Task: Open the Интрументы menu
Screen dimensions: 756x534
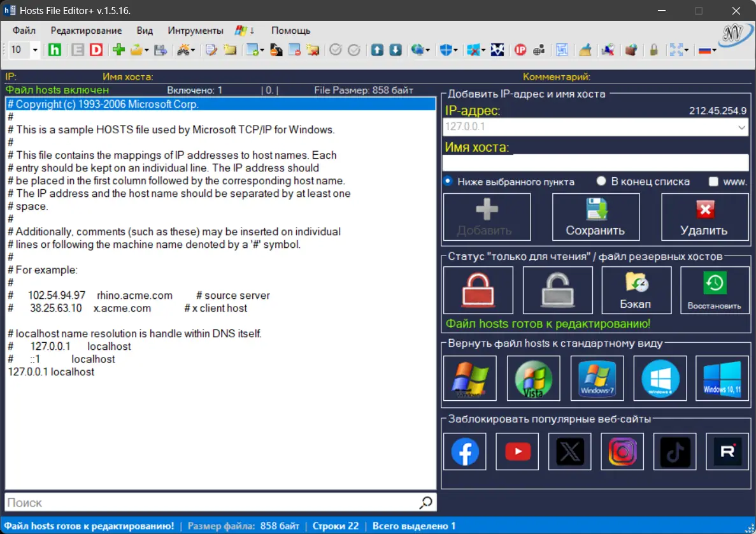Action: tap(195, 30)
